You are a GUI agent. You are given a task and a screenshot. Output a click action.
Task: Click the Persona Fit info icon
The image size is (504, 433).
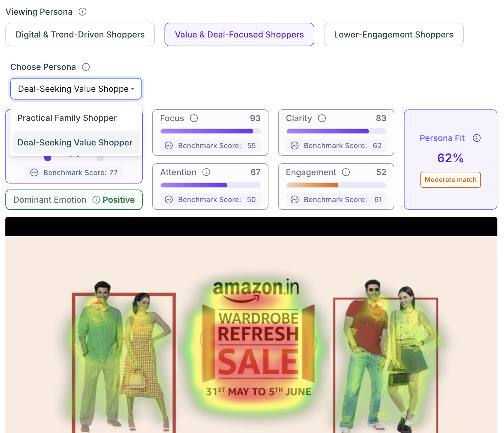476,138
